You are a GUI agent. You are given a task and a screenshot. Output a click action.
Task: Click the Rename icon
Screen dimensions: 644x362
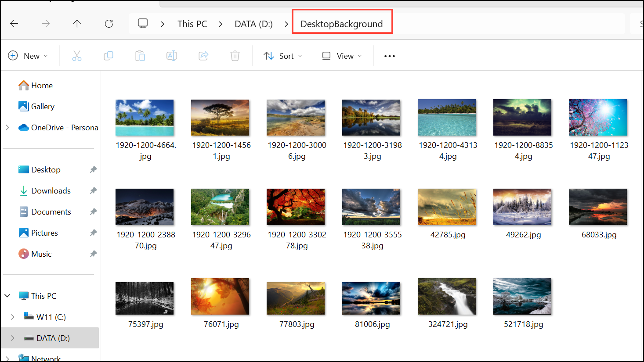(x=172, y=56)
